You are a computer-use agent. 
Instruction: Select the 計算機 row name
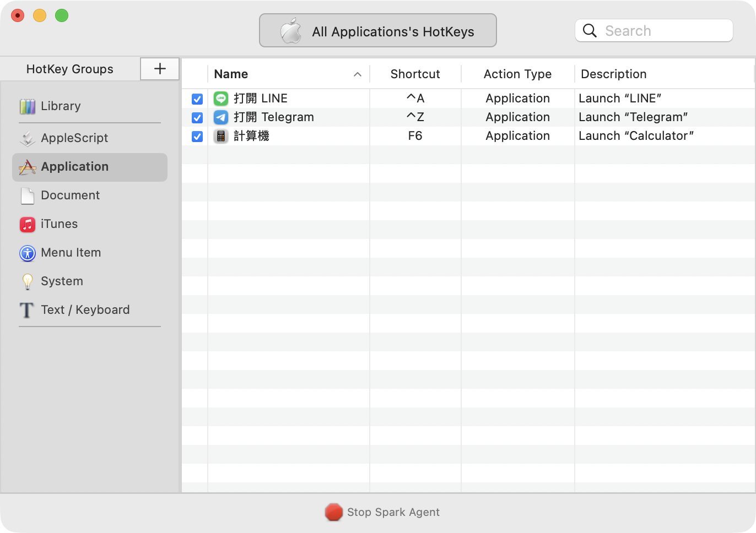251,136
